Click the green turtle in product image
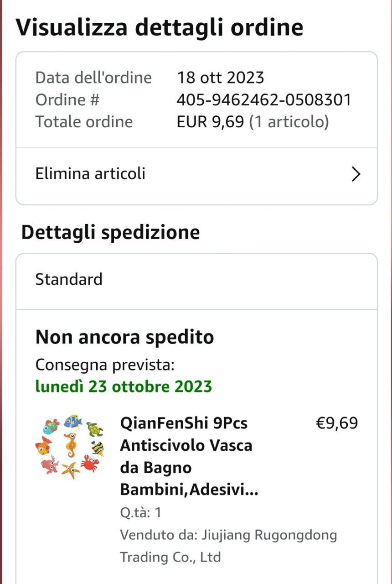Image resolution: width=392 pixels, height=584 pixels. (94, 429)
